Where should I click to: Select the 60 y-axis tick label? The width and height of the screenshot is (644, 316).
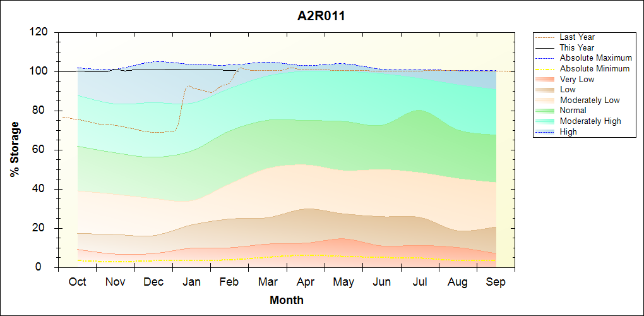point(42,150)
